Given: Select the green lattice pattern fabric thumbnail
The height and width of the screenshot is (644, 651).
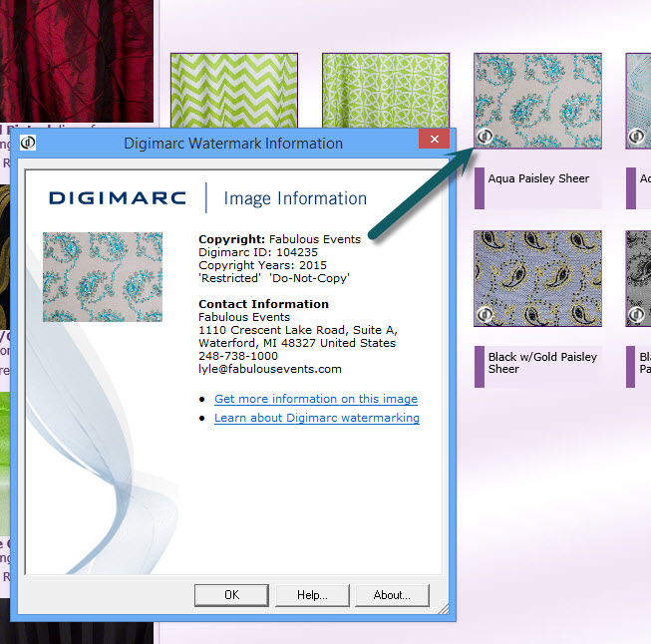Looking at the screenshot, I should pyautogui.click(x=386, y=90).
